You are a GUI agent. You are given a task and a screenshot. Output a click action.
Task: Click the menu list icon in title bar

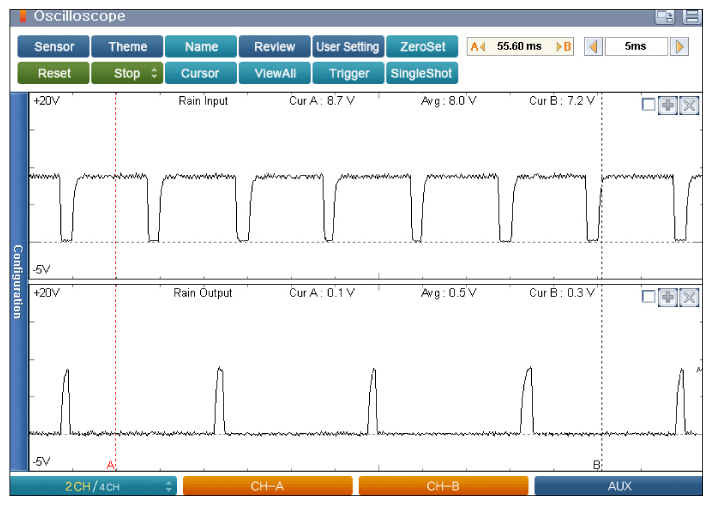coord(692,17)
